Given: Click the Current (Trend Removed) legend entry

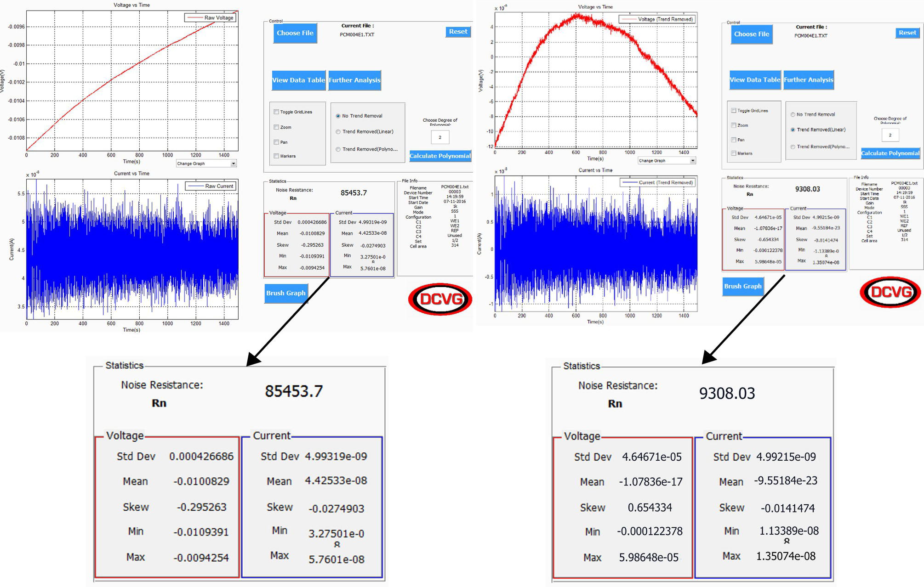Looking at the screenshot, I should pyautogui.click(x=658, y=182).
